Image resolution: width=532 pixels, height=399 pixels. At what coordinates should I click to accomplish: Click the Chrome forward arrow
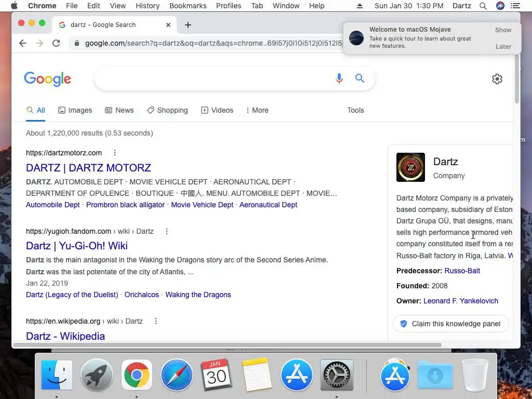[39, 43]
